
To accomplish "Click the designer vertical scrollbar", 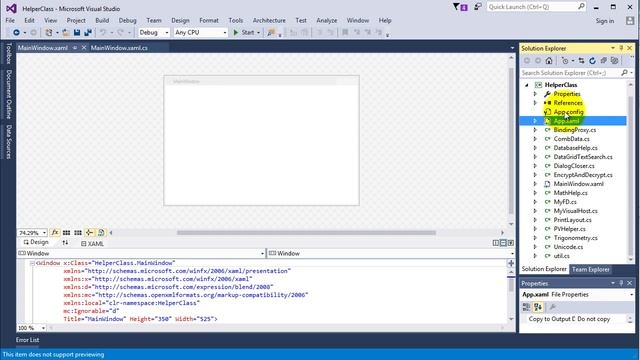I will tap(511, 141).
